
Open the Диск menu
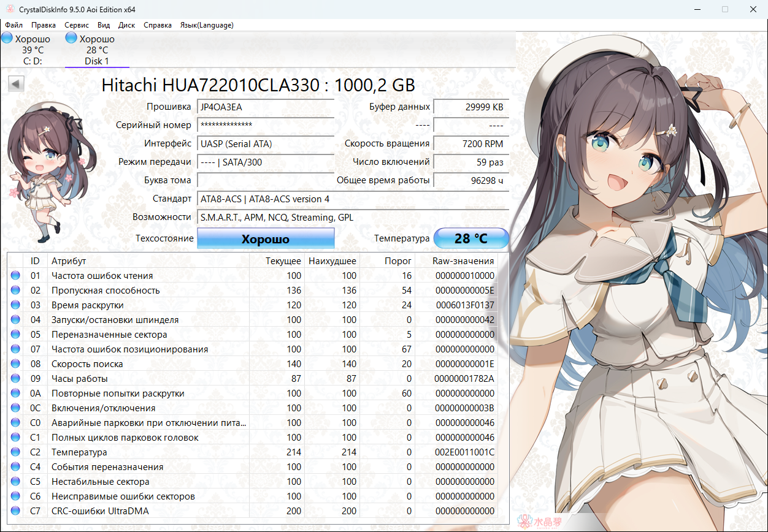click(x=126, y=25)
